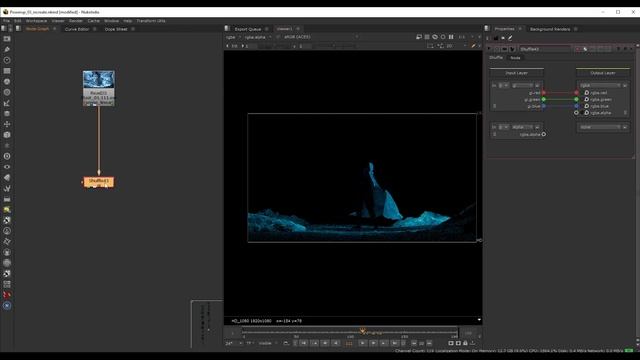Open the Image nodes toolbar menu

click(7, 39)
